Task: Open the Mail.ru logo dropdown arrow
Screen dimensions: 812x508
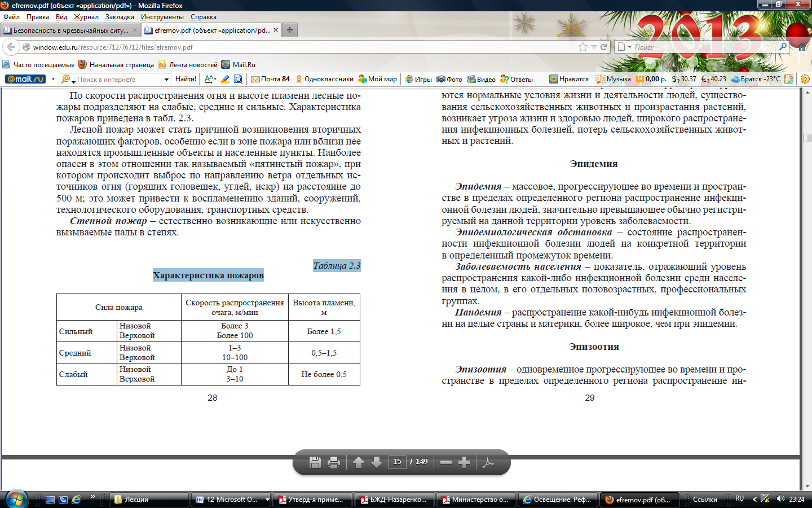Action: pyautogui.click(x=53, y=79)
